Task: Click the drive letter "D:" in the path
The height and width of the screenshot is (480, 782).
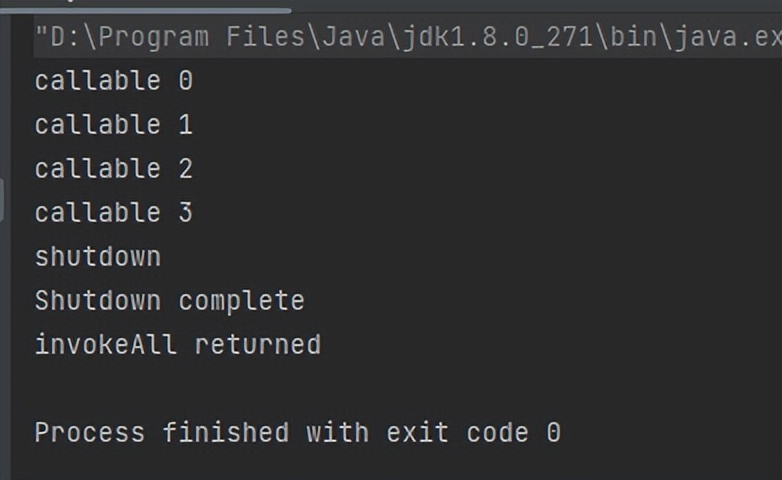Action: click(60, 38)
